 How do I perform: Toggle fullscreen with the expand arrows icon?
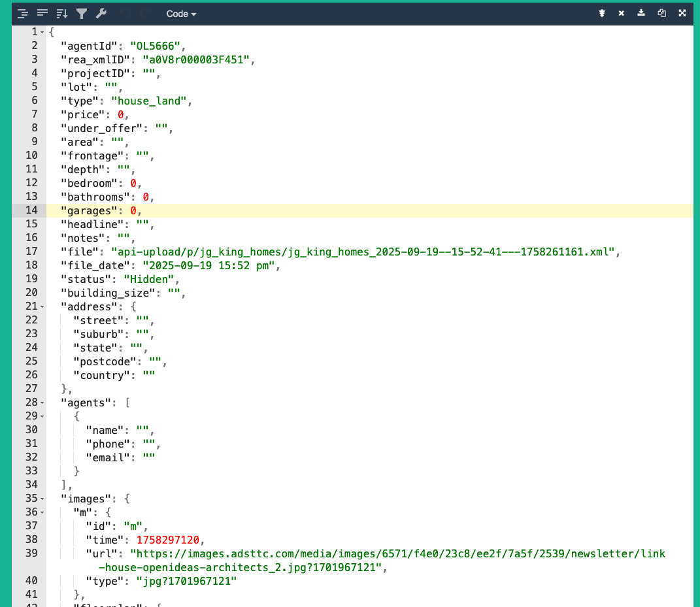682,13
